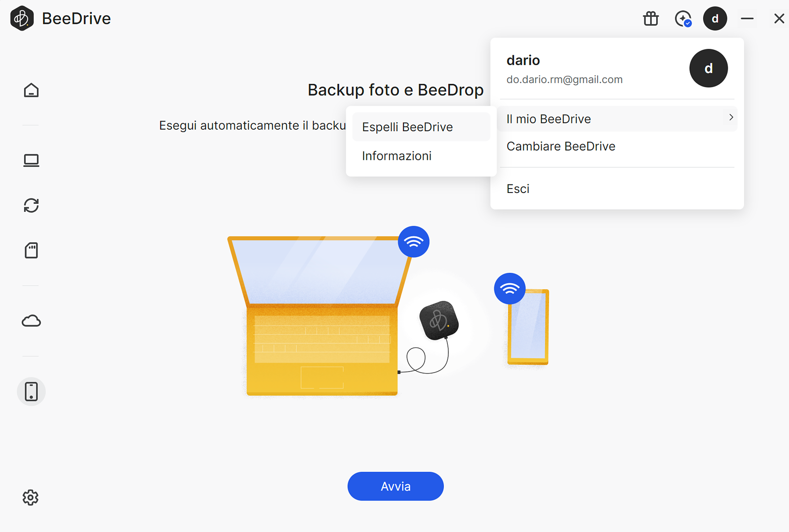Image resolution: width=789 pixels, height=532 pixels.
Task: Expand Il mio BeeDrive chevron arrow
Action: pyautogui.click(x=731, y=117)
